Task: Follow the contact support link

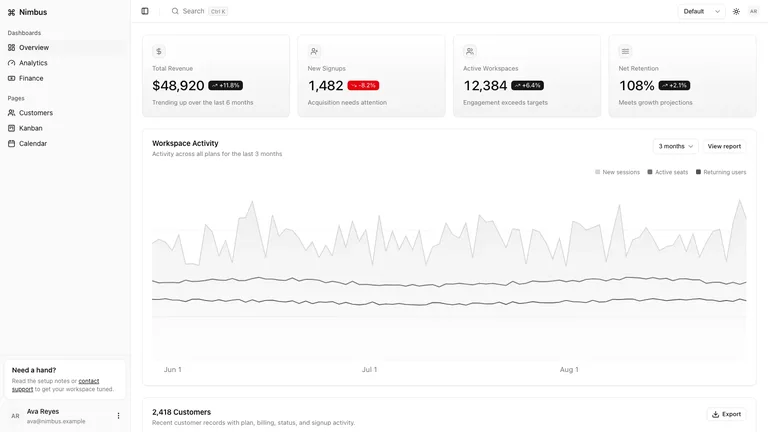Action: click(x=55, y=385)
